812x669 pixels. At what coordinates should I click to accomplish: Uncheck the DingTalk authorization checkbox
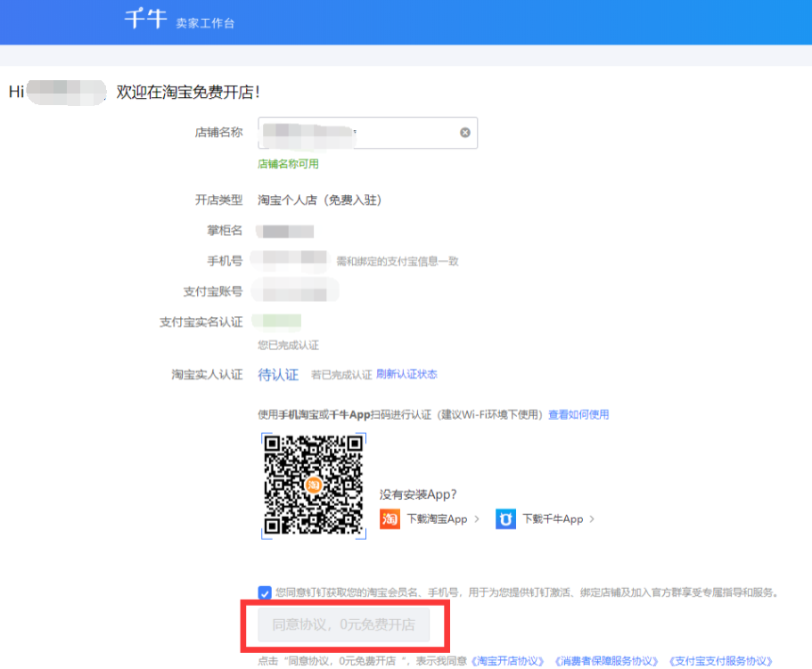265,592
